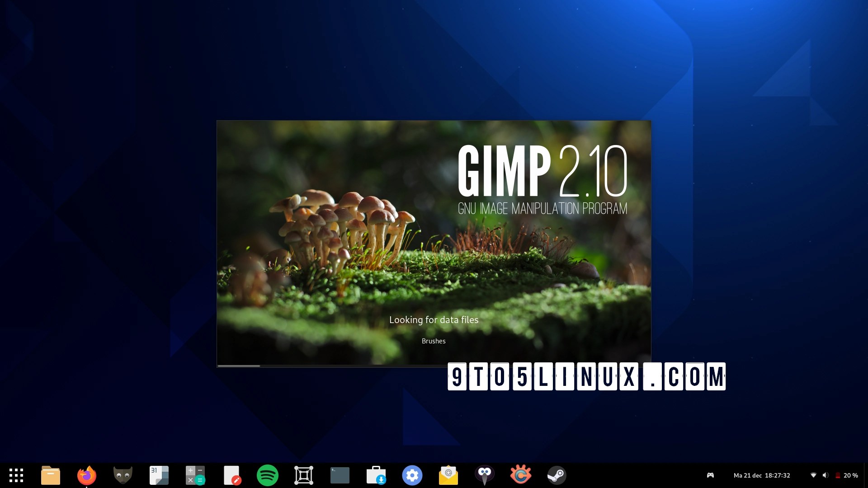868x488 pixels.
Task: Launch the XnView image viewer
Action: pos(521,475)
